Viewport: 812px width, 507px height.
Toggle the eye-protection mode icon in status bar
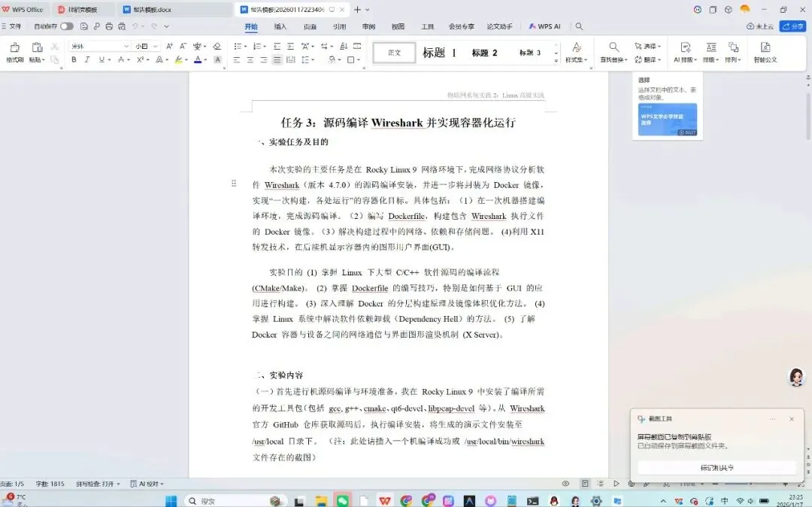click(x=565, y=484)
